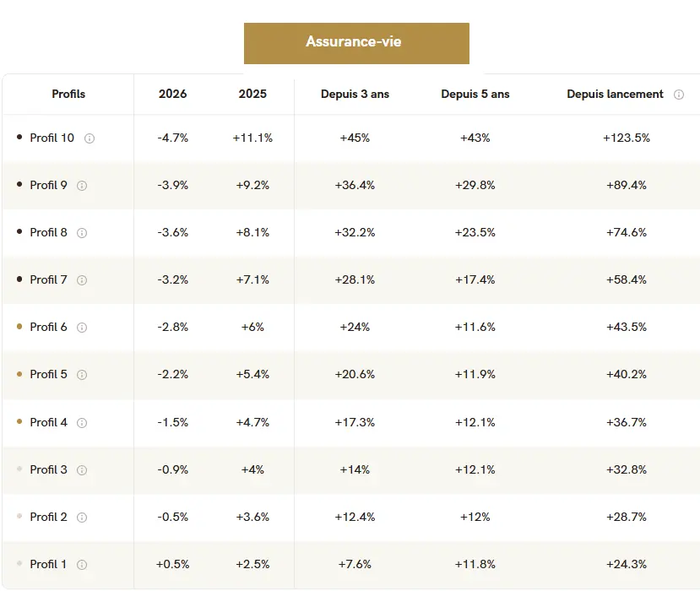Click the 2025 column header
The height and width of the screenshot is (591, 700).
click(x=252, y=95)
